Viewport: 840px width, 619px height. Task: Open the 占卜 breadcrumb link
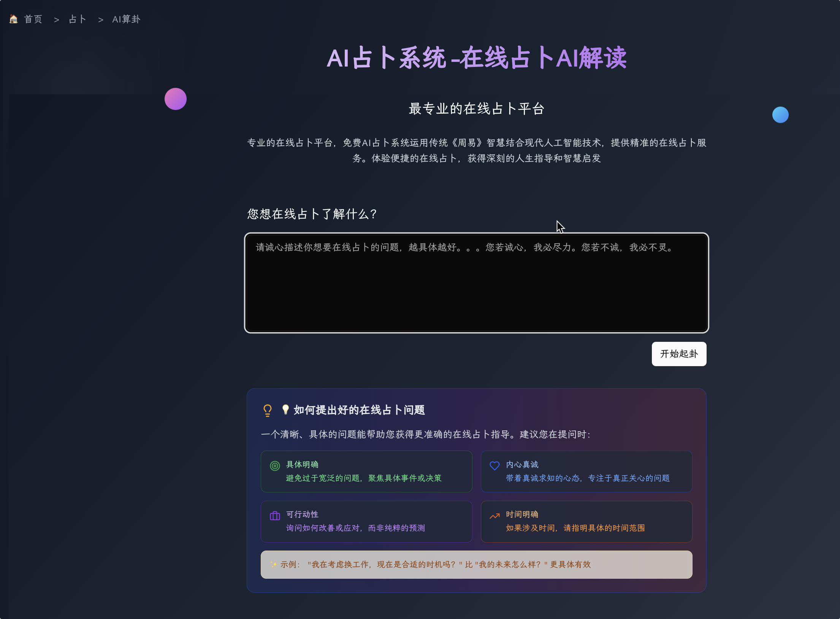pos(78,19)
